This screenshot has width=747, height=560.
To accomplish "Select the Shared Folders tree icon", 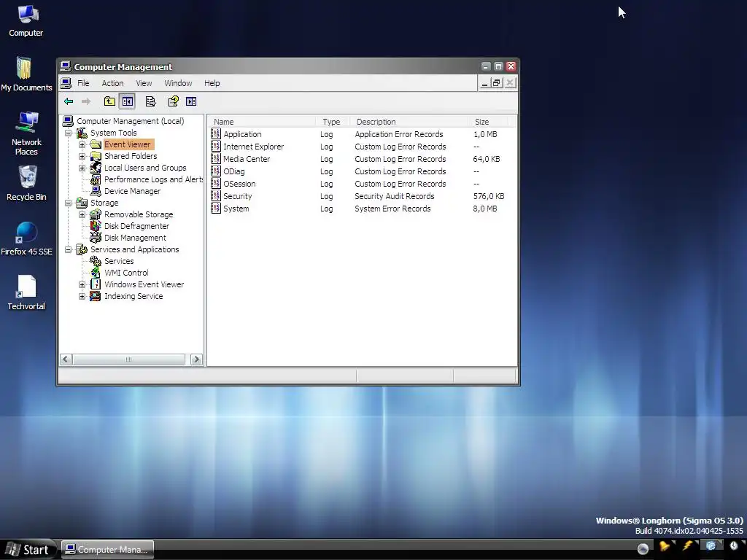I will click(x=96, y=156).
